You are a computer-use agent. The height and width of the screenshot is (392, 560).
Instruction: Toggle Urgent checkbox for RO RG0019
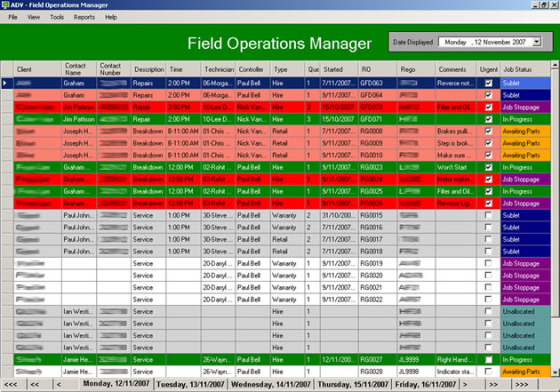(x=487, y=264)
